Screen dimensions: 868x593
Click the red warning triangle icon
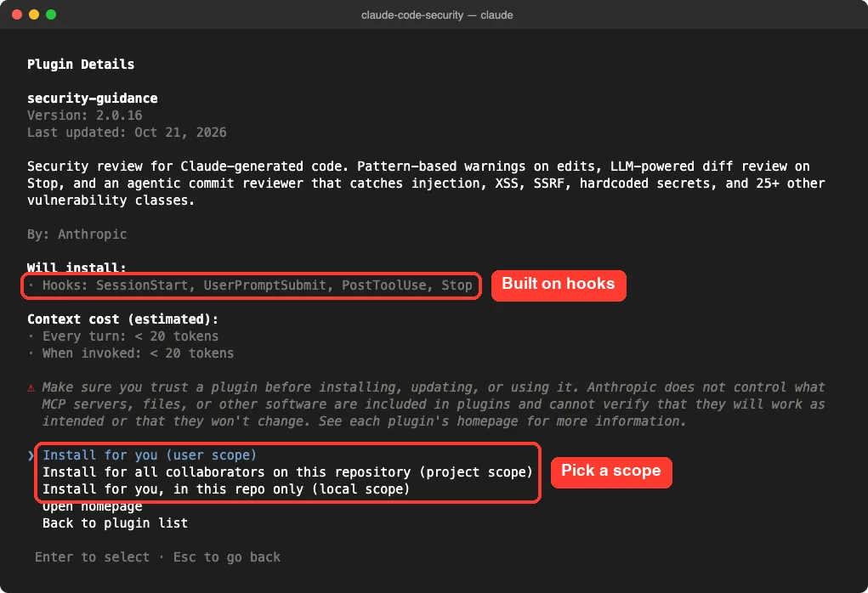point(31,387)
